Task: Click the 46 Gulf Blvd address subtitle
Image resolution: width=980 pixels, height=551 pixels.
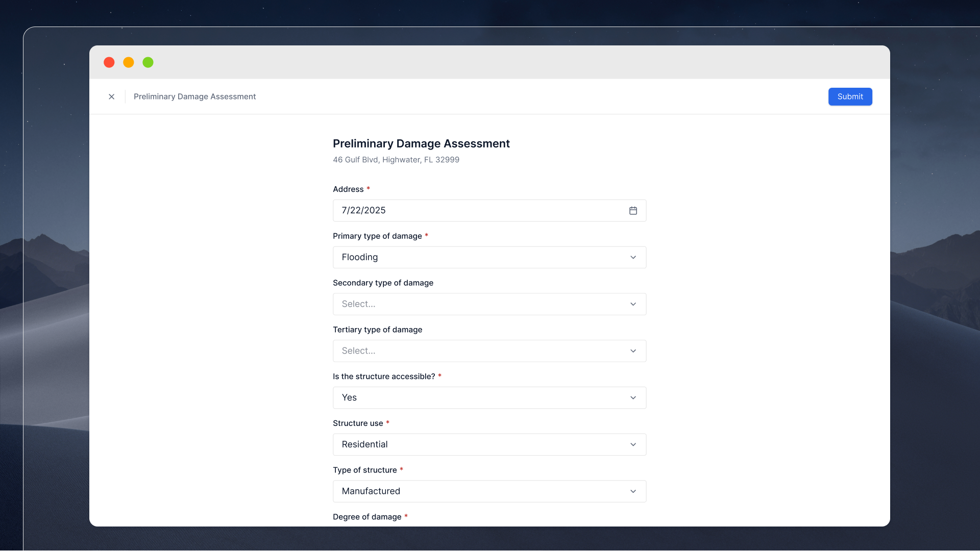Action: point(396,160)
